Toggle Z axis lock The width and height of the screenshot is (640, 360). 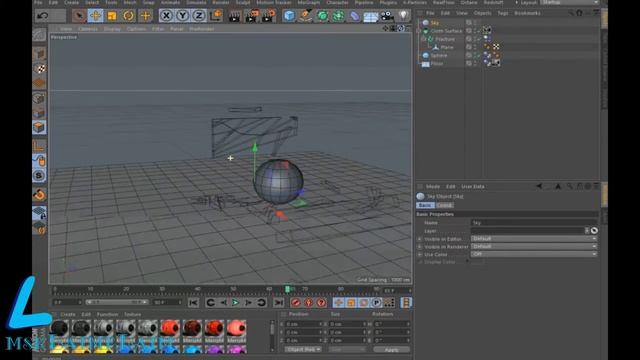point(199,16)
